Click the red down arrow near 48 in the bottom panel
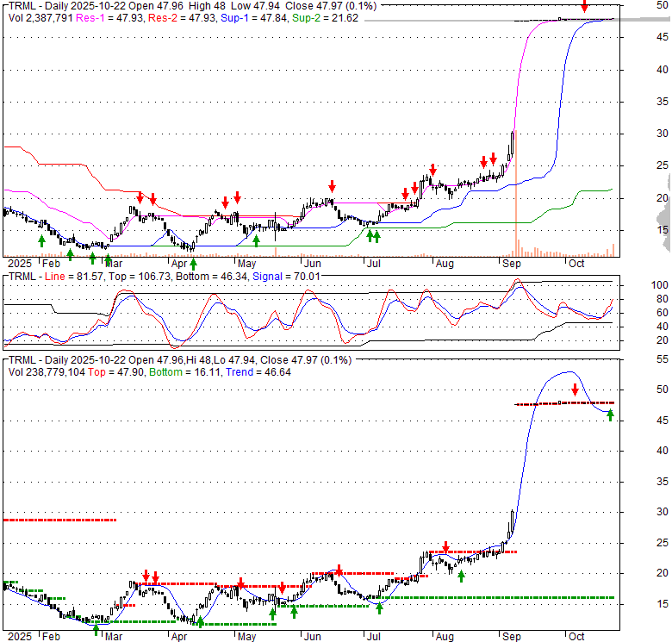The width and height of the screenshot is (672, 642). click(x=575, y=390)
